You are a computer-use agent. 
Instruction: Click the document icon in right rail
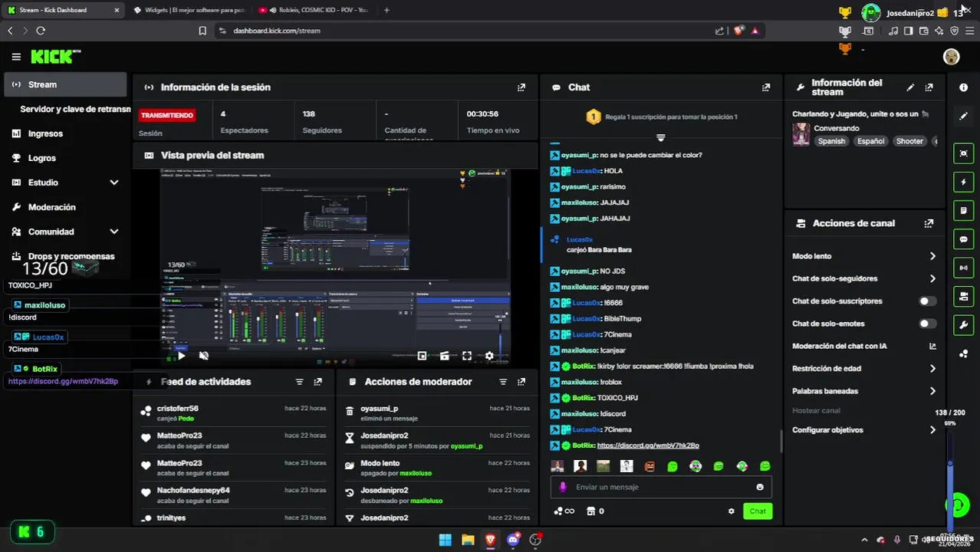[x=964, y=210]
